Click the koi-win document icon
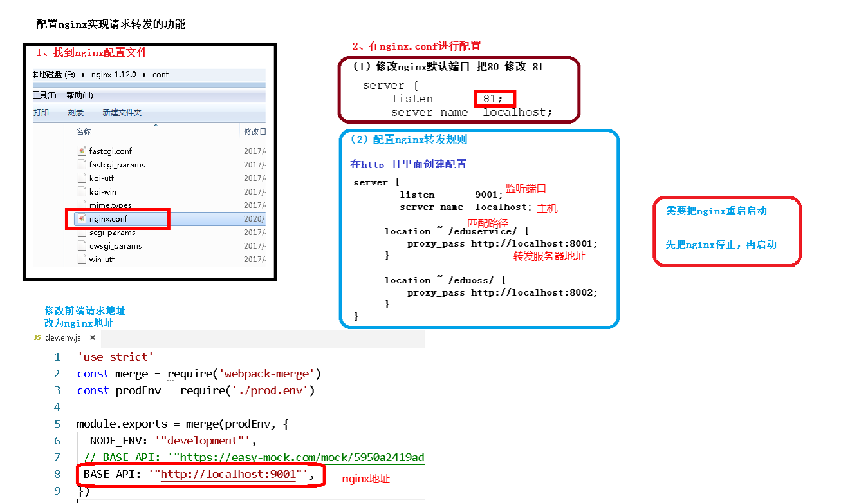 coord(81,191)
